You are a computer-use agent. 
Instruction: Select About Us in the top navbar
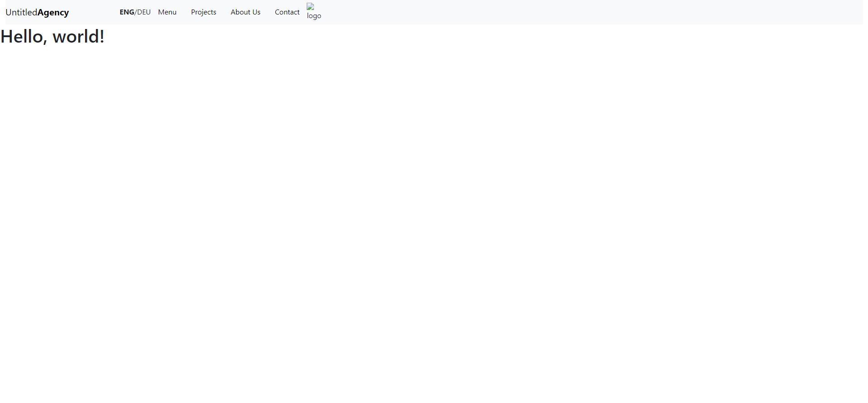(x=245, y=12)
